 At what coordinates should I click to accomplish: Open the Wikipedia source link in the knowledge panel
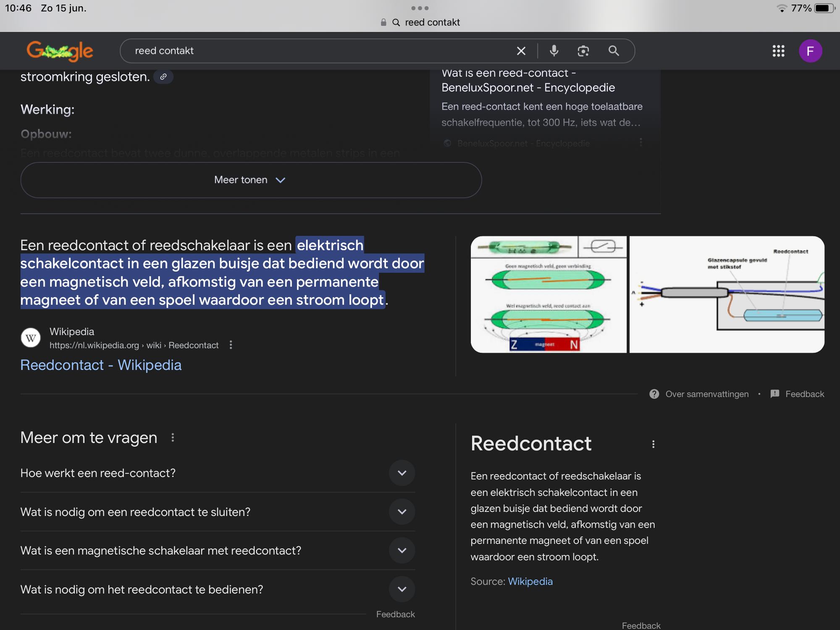point(530,581)
